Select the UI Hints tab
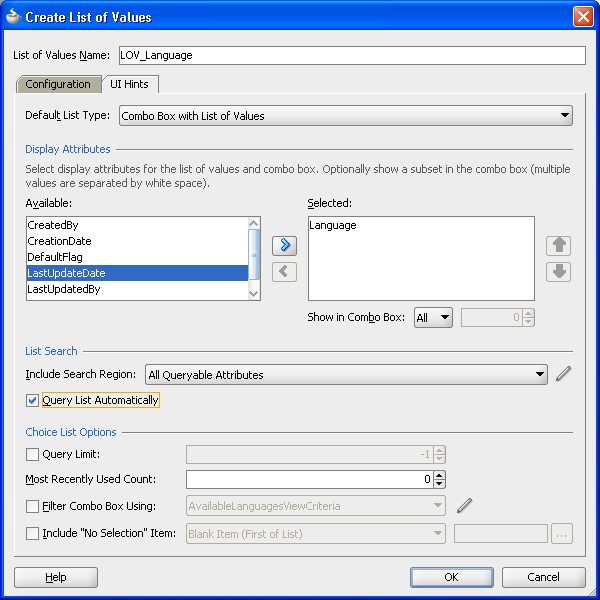Screen dimensions: 600x600 [x=129, y=84]
